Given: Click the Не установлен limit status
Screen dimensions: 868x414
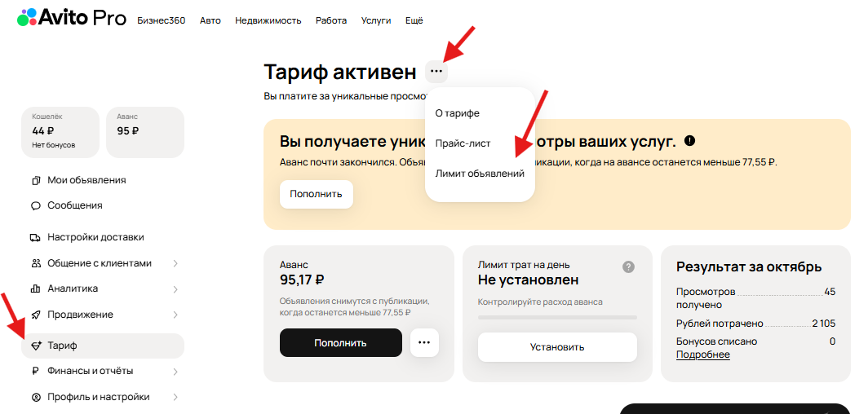Looking at the screenshot, I should [x=528, y=280].
